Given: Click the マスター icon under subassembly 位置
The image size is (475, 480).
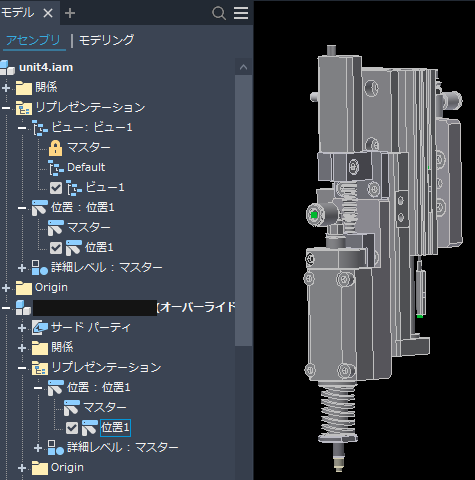Looking at the screenshot, I should [72, 408].
